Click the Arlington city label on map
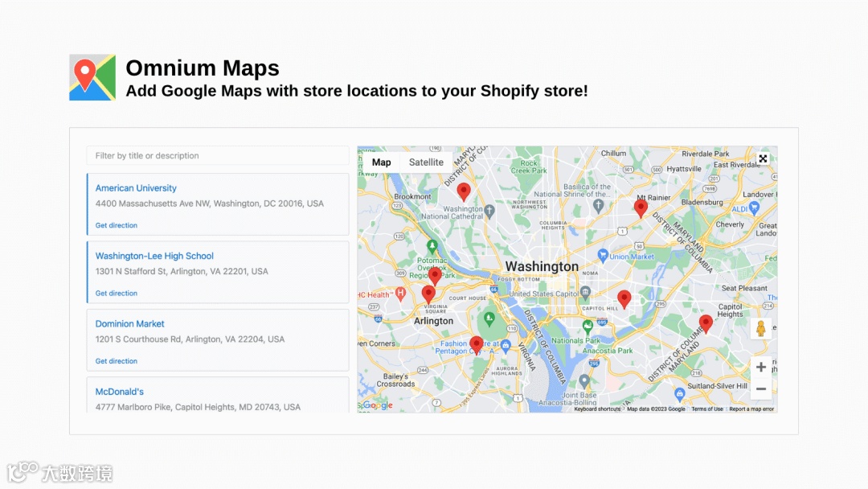The width and height of the screenshot is (868, 489). (433, 321)
